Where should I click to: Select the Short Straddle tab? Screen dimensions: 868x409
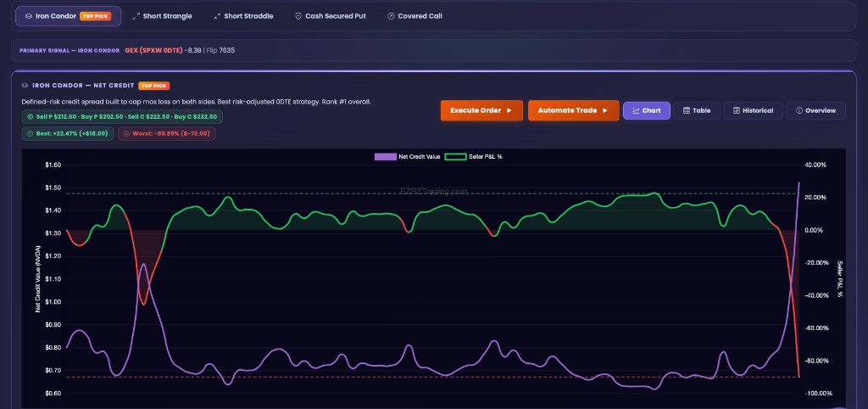[243, 16]
